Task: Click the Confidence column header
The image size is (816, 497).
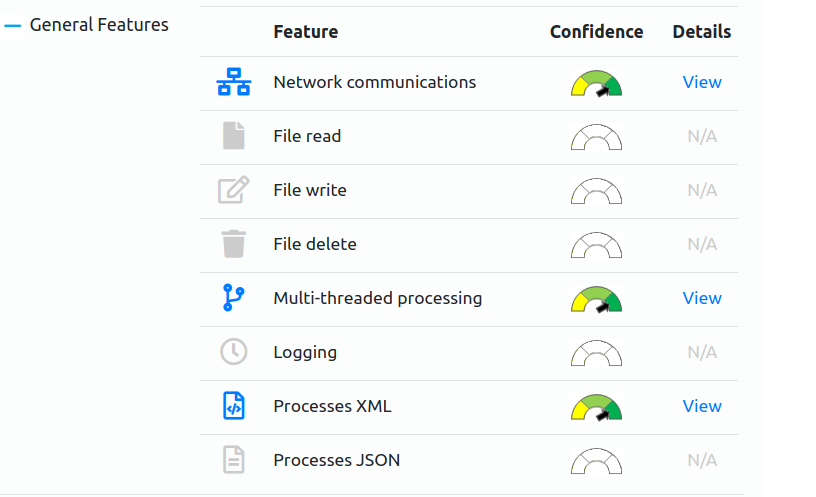Action: click(596, 32)
